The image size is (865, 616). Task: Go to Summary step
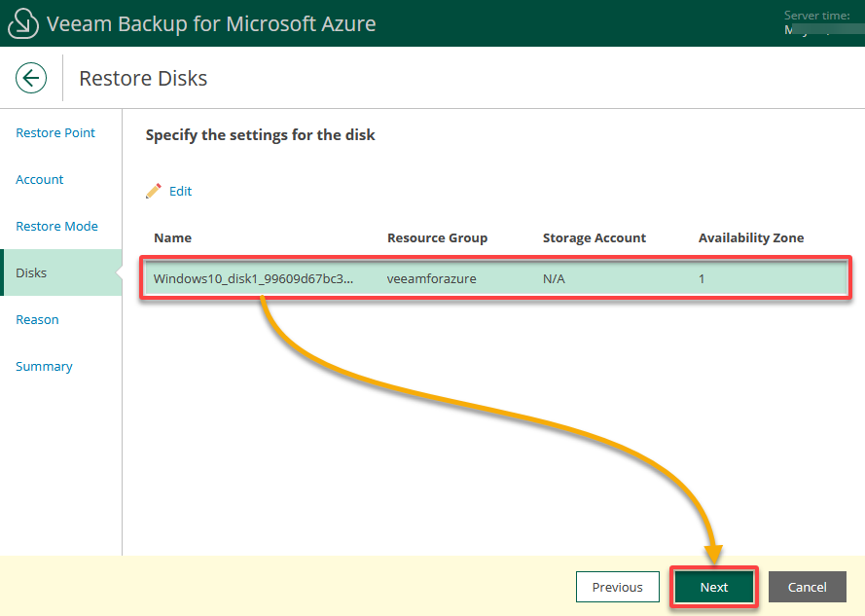44,367
